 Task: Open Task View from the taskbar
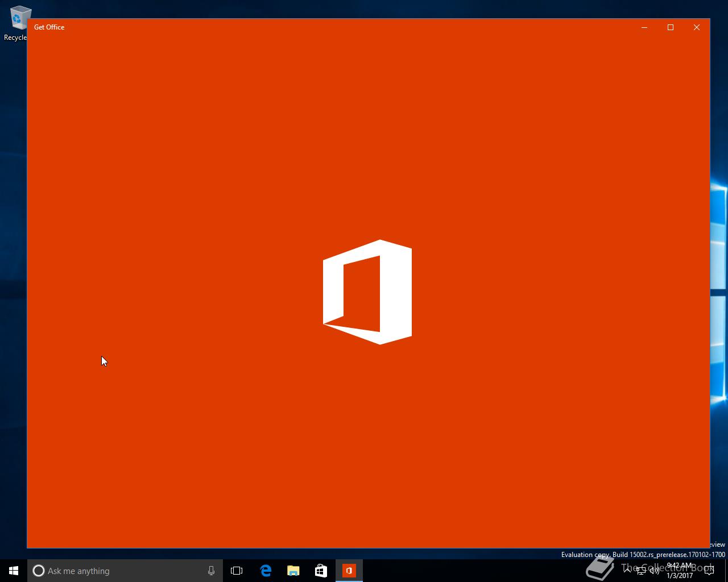237,571
